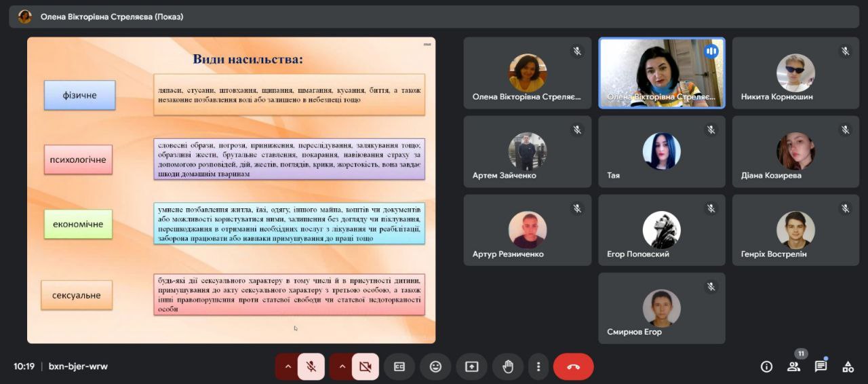This screenshot has width=868, height=384.
Task: Open more options three-dot menu
Action: [x=538, y=366]
